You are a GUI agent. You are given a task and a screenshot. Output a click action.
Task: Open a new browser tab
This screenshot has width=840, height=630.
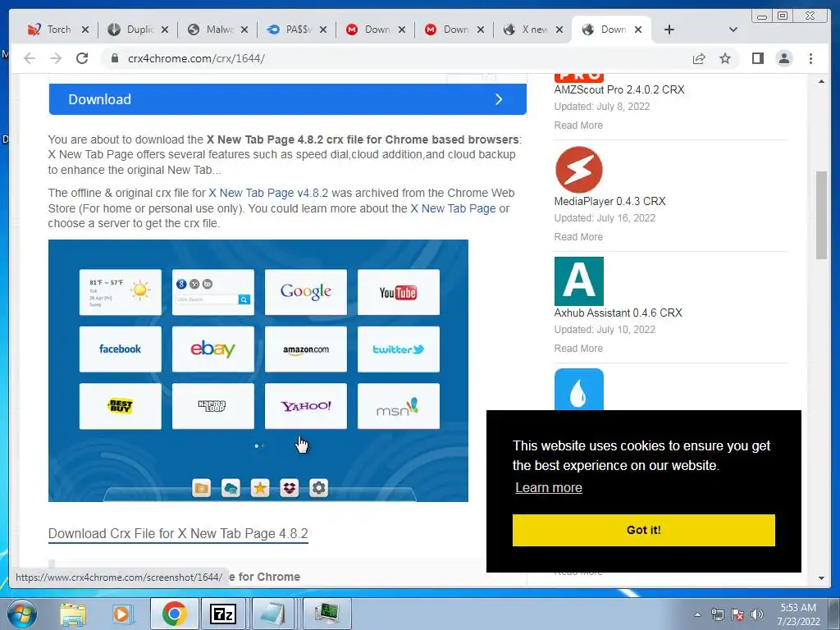[x=669, y=30]
